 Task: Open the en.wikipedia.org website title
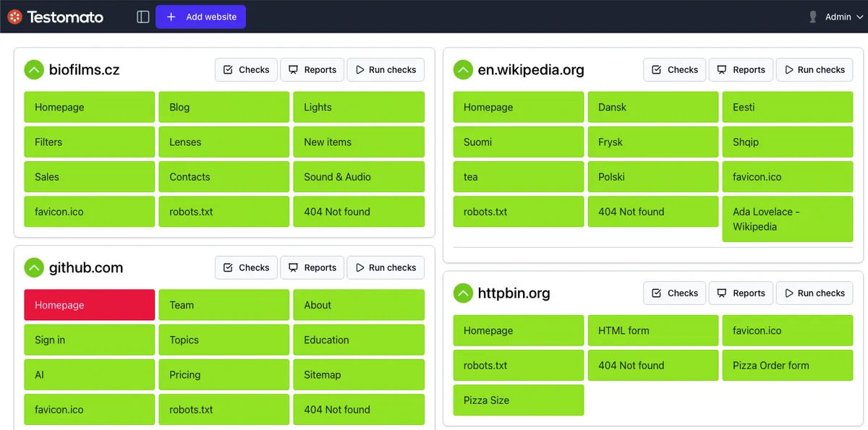531,70
